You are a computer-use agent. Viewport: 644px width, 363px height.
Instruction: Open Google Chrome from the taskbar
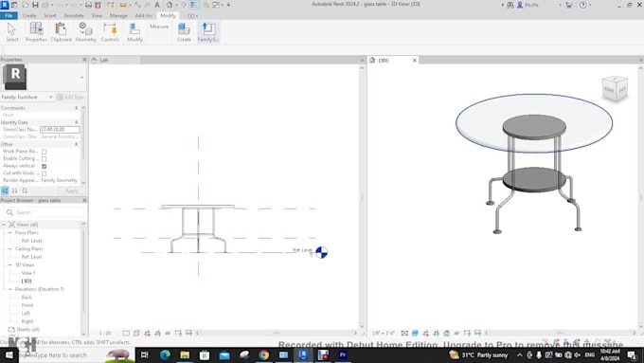(263, 354)
